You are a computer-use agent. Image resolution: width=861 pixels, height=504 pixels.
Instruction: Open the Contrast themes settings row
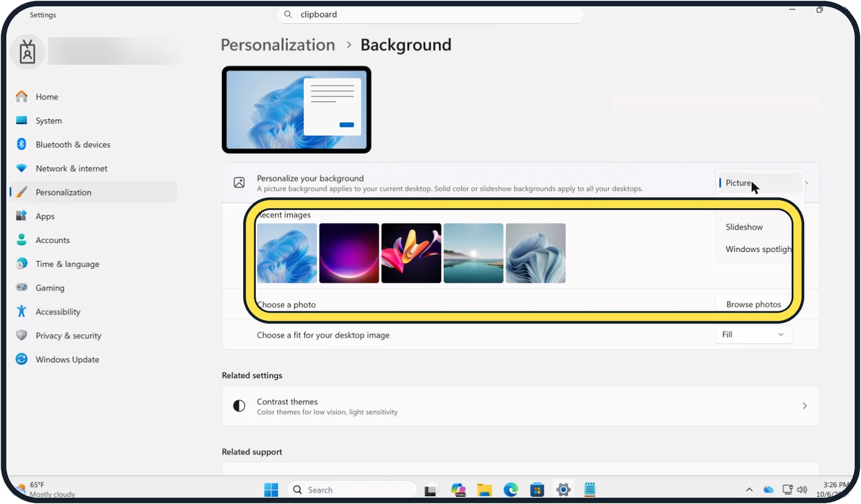520,406
